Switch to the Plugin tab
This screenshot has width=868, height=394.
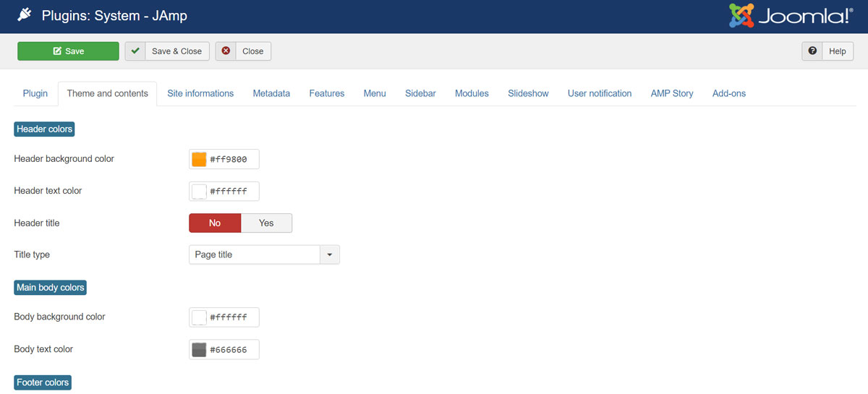tap(35, 93)
